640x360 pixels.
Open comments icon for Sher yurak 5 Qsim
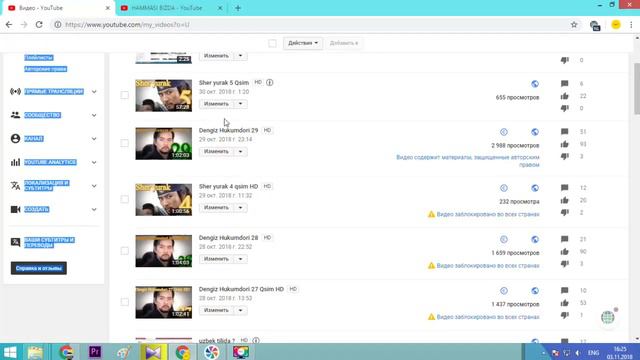click(564, 84)
